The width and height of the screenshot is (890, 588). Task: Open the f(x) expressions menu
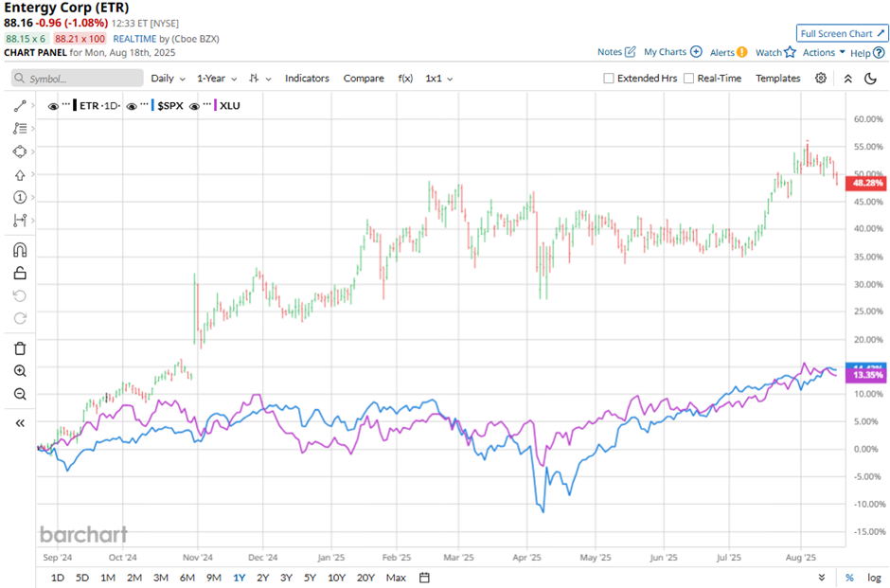coord(405,79)
